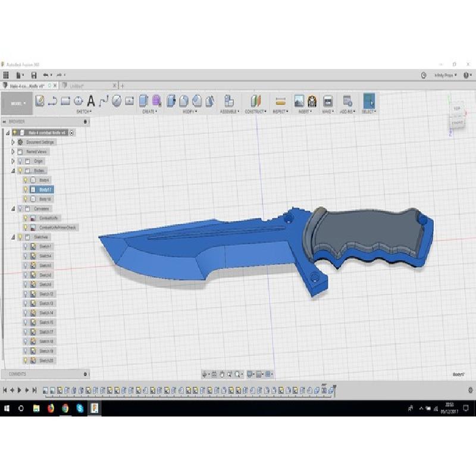Toggle visibility lightbulb for CombatKnifePrimerCheck canvas
Viewport: 476px width, 476px height.
pyautogui.click(x=26, y=227)
